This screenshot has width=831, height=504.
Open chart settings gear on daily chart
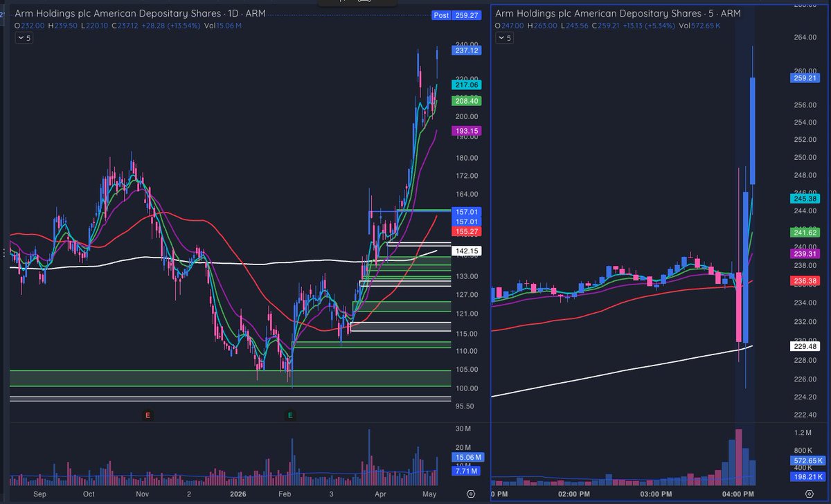point(471,494)
